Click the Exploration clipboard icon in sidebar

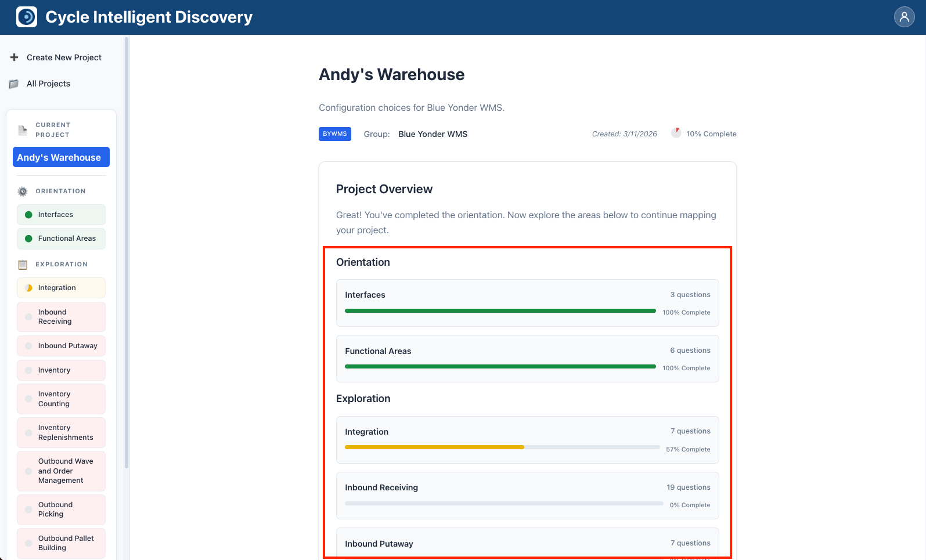tap(23, 265)
